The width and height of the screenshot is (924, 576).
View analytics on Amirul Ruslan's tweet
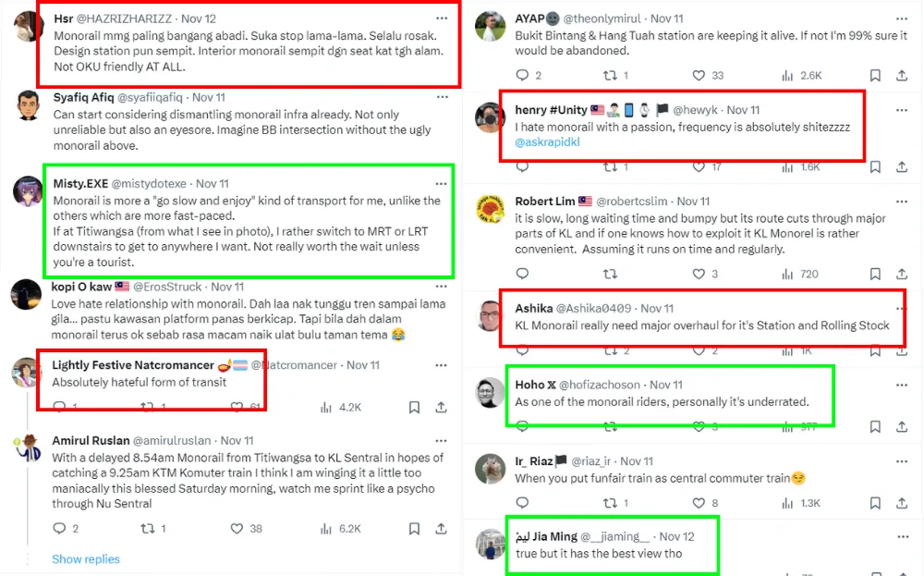(326, 529)
